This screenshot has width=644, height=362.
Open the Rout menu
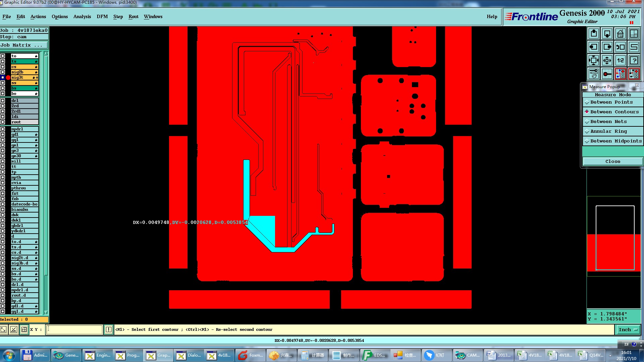133,17
